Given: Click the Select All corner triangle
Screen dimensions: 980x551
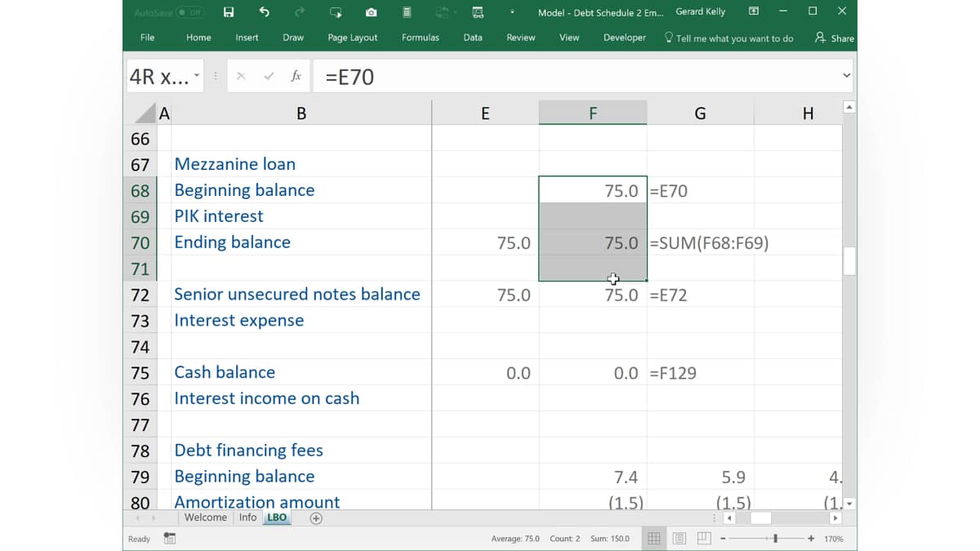Looking at the screenshot, I should [145, 113].
